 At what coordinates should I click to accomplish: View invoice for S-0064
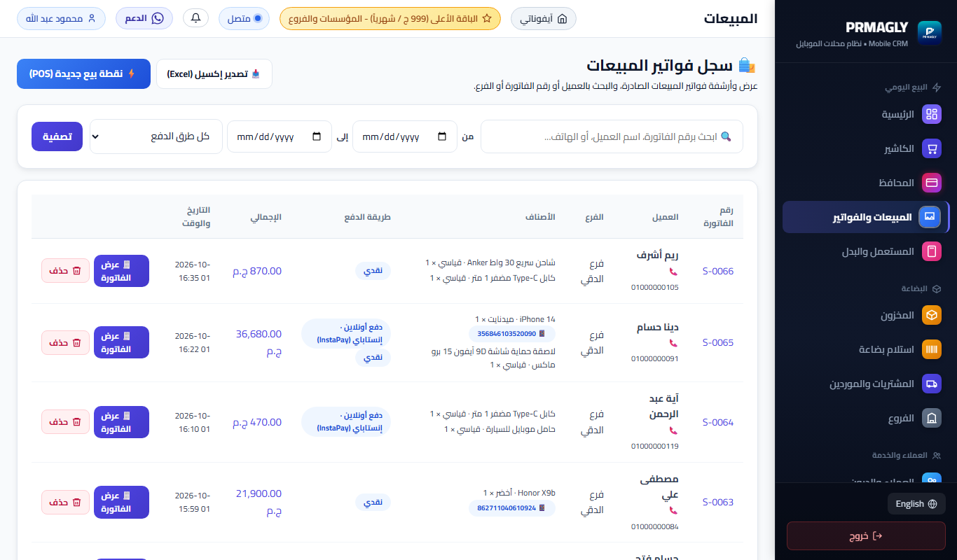[x=121, y=422]
